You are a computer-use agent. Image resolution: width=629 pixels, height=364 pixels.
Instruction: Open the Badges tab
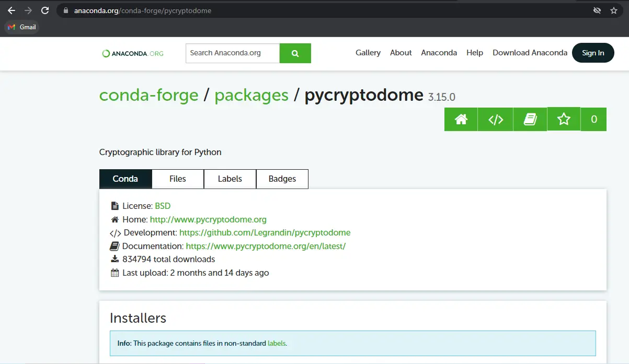click(282, 179)
